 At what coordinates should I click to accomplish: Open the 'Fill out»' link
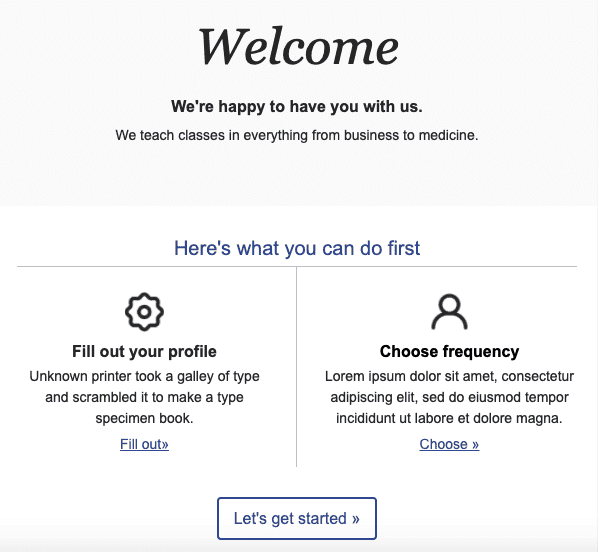144,444
